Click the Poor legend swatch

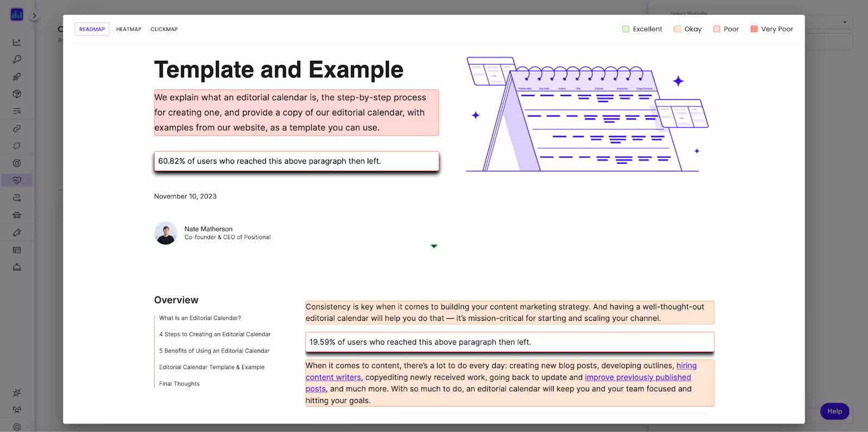[x=717, y=29]
